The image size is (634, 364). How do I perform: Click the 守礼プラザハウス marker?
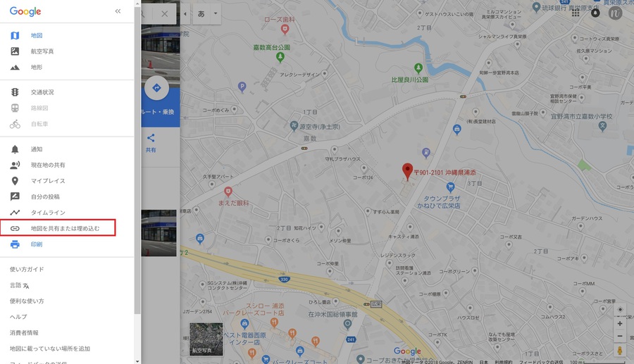pos(334,150)
